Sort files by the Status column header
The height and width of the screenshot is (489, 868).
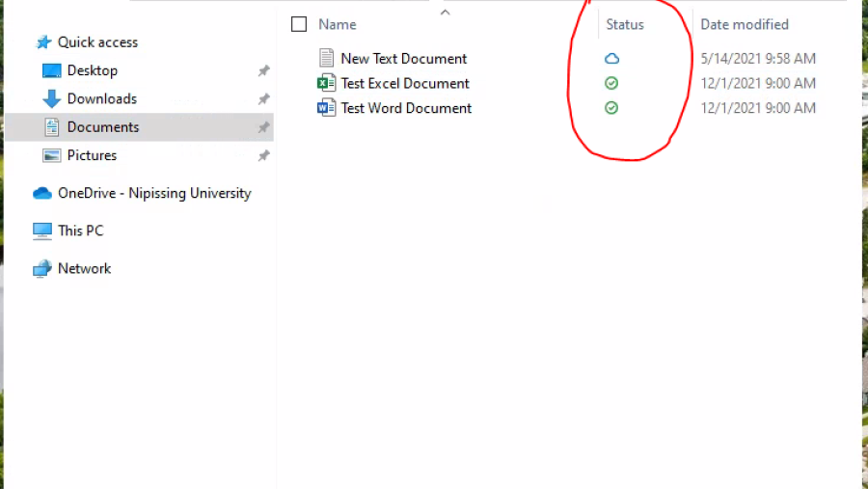pyautogui.click(x=624, y=24)
